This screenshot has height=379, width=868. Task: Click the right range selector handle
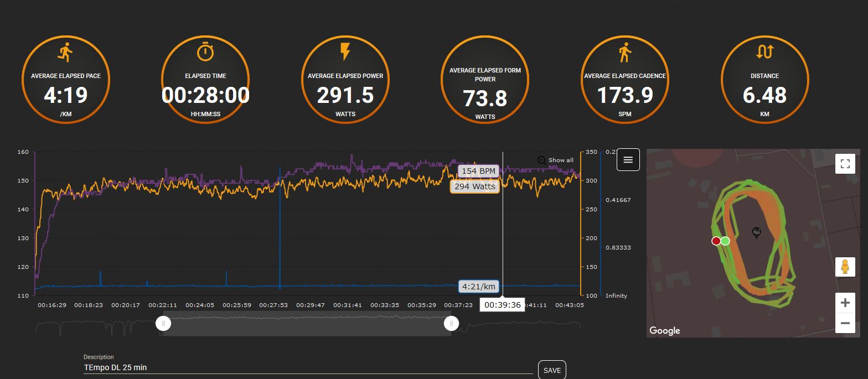(451, 324)
